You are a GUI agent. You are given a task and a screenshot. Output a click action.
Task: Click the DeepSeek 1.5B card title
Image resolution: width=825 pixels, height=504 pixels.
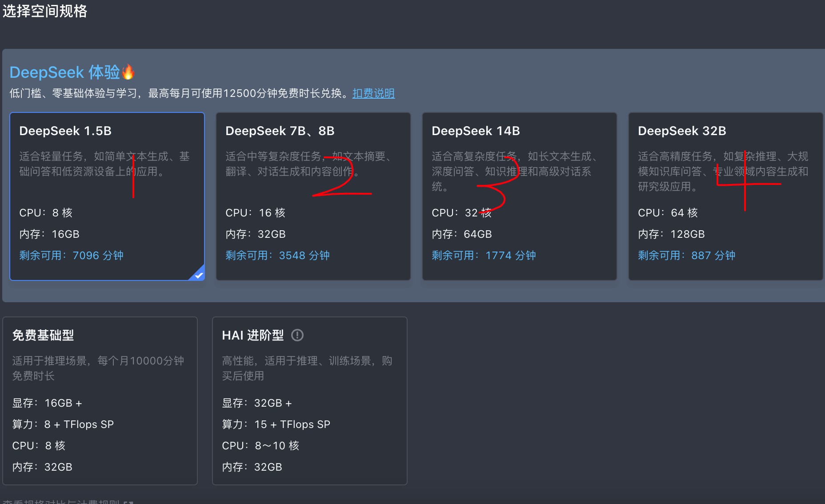tap(65, 131)
